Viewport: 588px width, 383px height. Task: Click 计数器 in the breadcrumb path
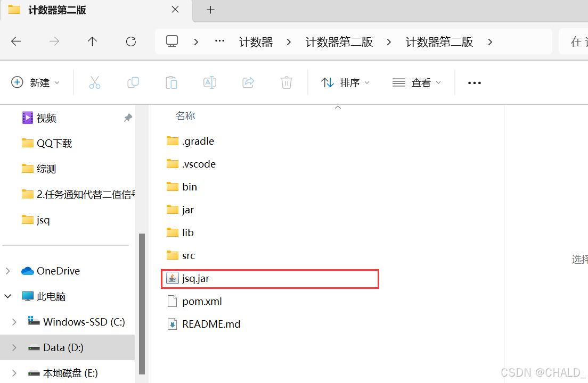pyautogui.click(x=256, y=41)
